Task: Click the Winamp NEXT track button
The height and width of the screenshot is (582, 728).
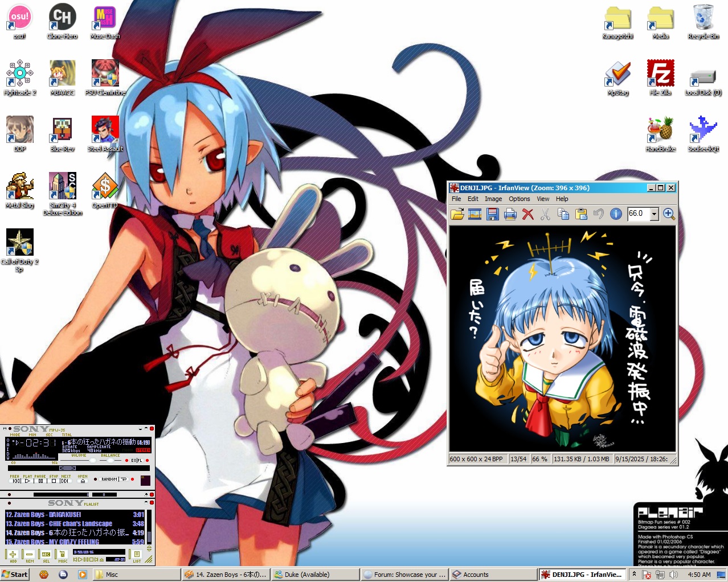Action: [x=65, y=481]
